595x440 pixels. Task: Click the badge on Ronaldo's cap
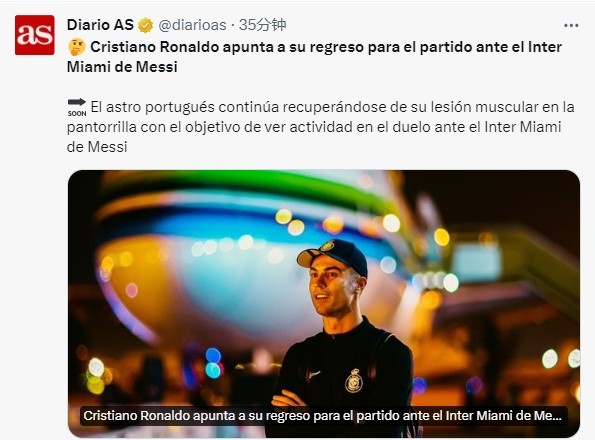pos(327,246)
